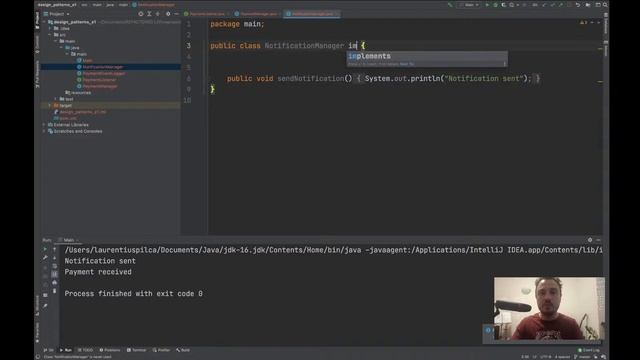
Task: Collapse the design_patterns_s1 root node
Action: click(x=44, y=22)
